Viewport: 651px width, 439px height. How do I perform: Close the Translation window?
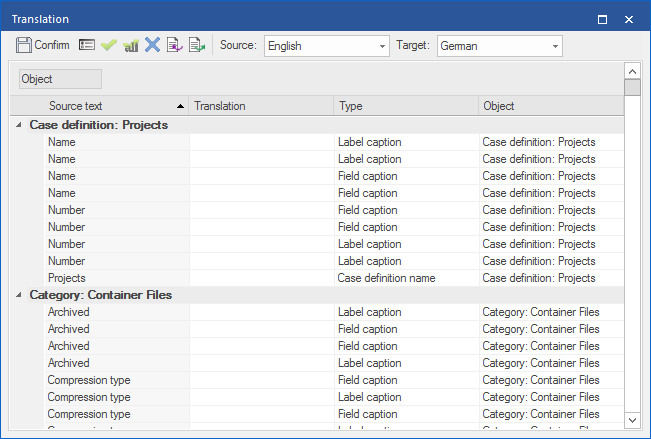pyautogui.click(x=629, y=20)
